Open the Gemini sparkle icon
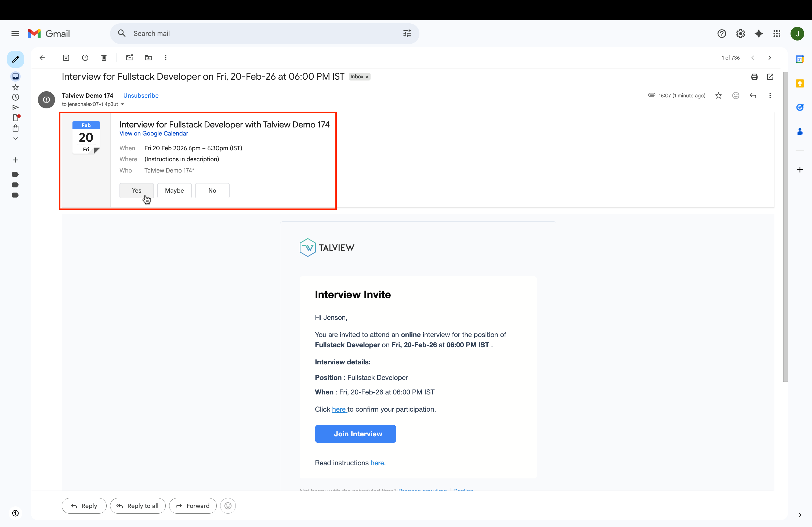 pos(759,33)
